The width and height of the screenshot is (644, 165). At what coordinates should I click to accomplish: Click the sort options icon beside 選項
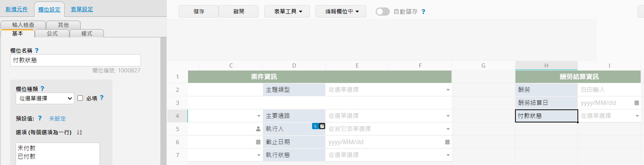(79, 132)
